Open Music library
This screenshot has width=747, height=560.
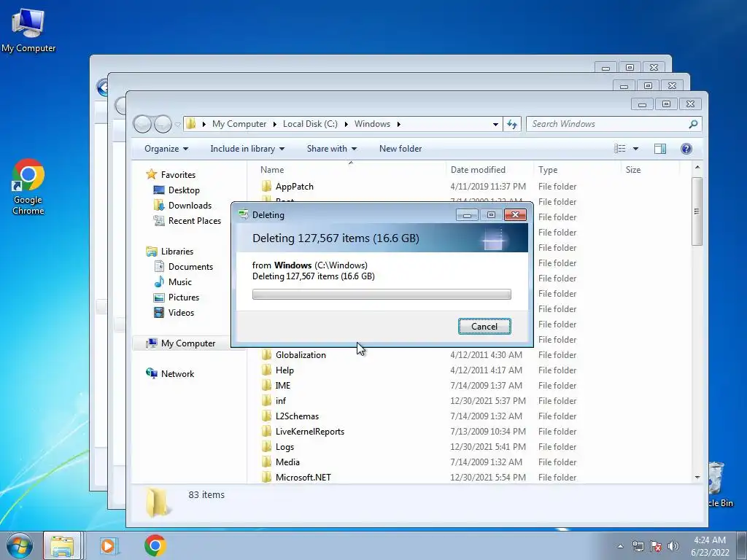click(179, 282)
